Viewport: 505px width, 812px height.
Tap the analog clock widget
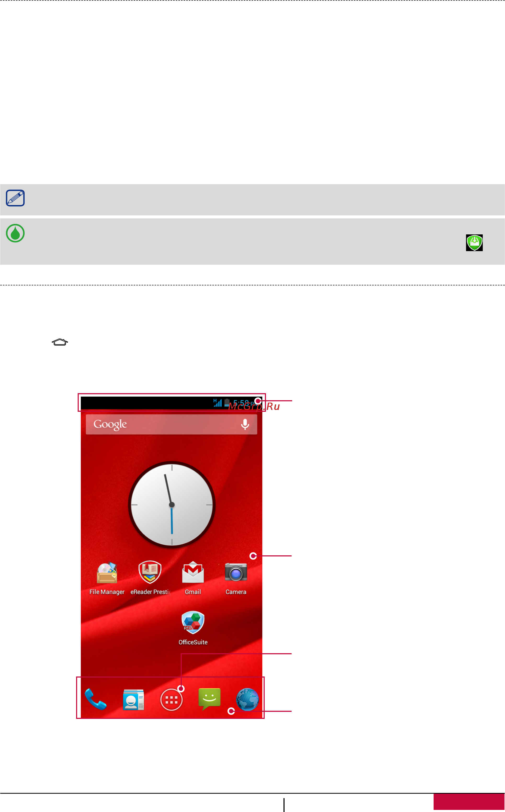pos(172,505)
